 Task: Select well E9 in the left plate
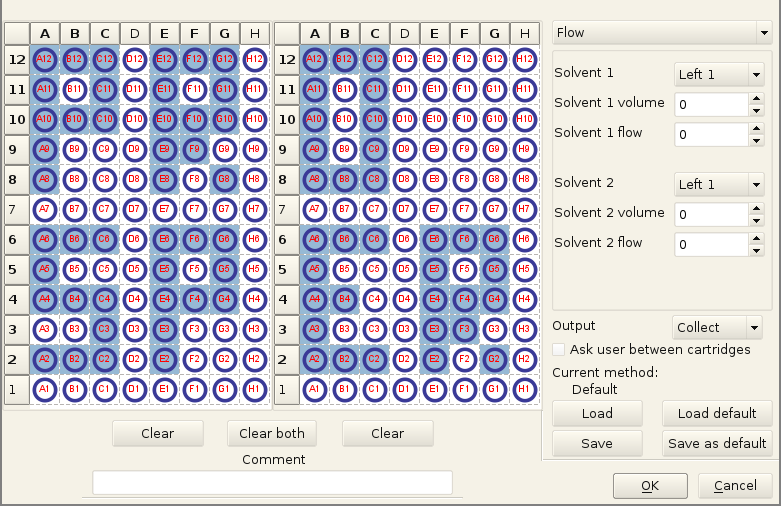point(164,149)
